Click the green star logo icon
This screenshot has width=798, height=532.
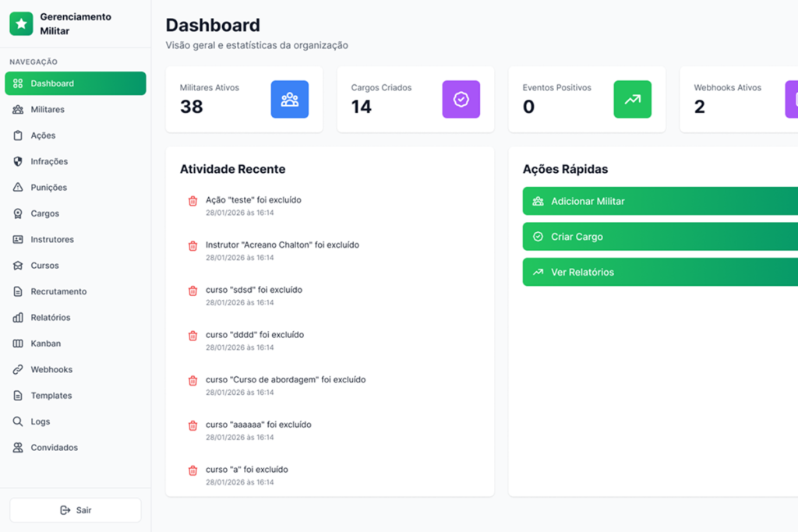(x=21, y=23)
